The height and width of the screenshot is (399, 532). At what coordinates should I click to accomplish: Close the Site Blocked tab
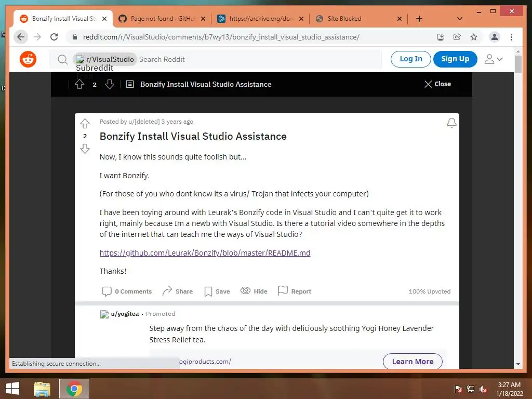[400, 19]
